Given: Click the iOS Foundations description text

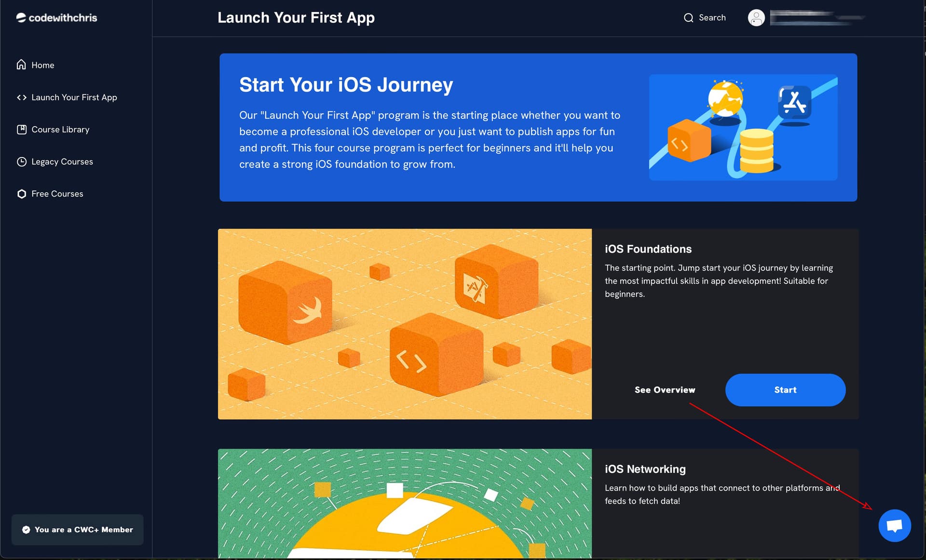Looking at the screenshot, I should click(x=719, y=281).
